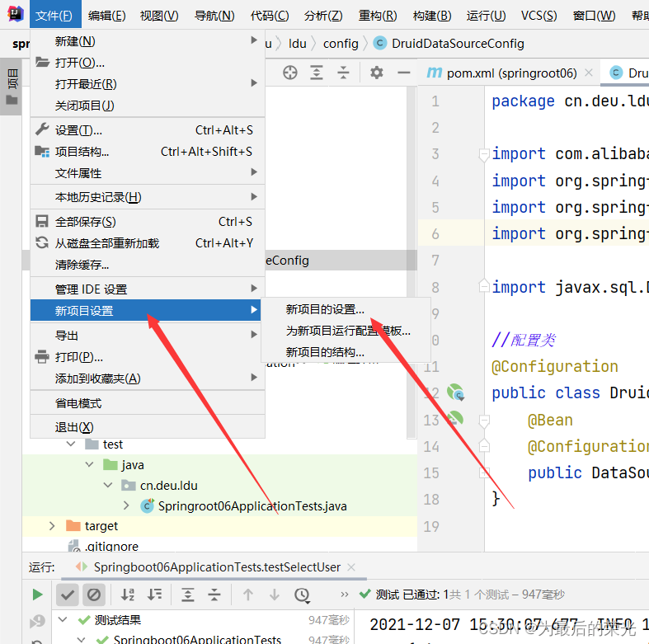Expand the target folder
649x644 pixels.
click(52, 526)
